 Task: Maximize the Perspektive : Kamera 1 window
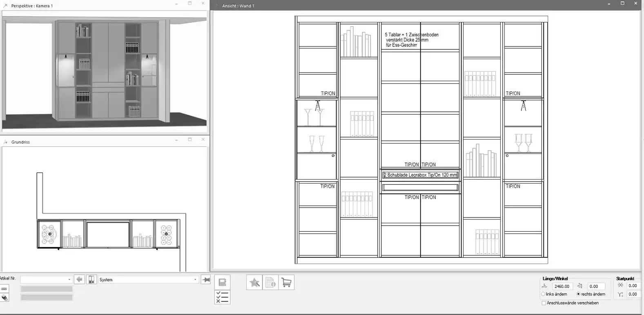point(190,3)
